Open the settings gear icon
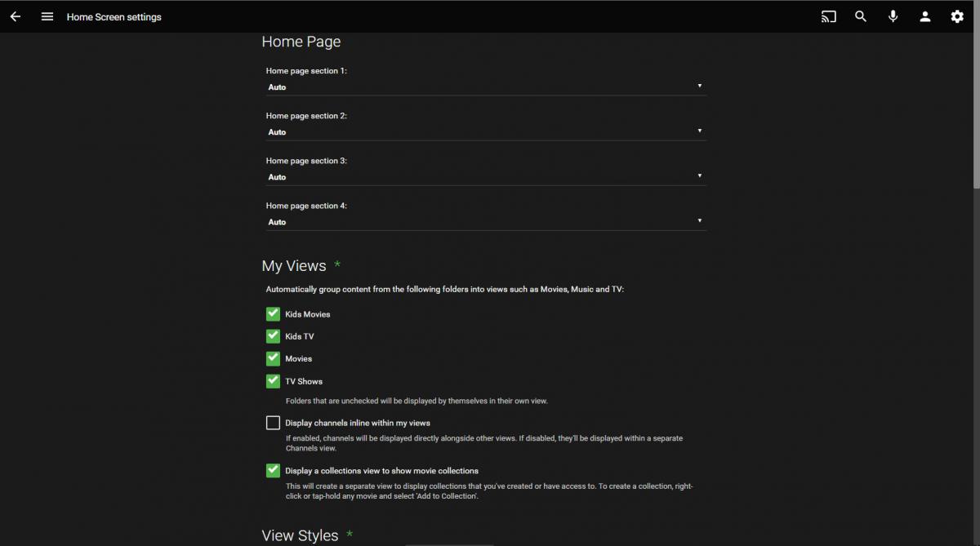 point(957,16)
